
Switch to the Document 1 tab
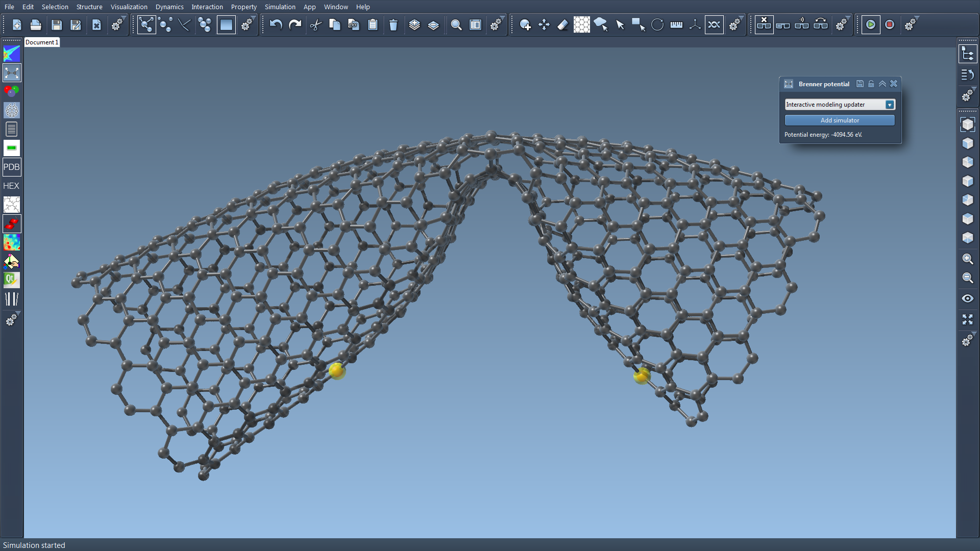[x=42, y=42]
